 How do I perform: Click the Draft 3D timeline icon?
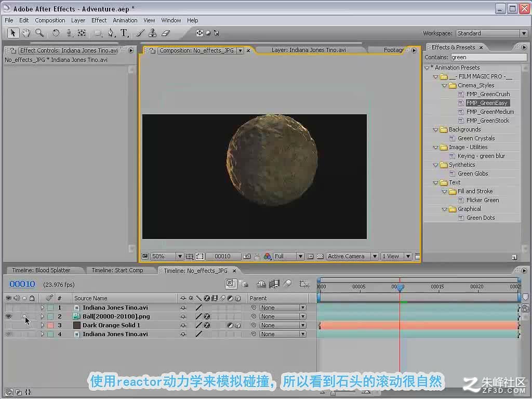(x=243, y=284)
